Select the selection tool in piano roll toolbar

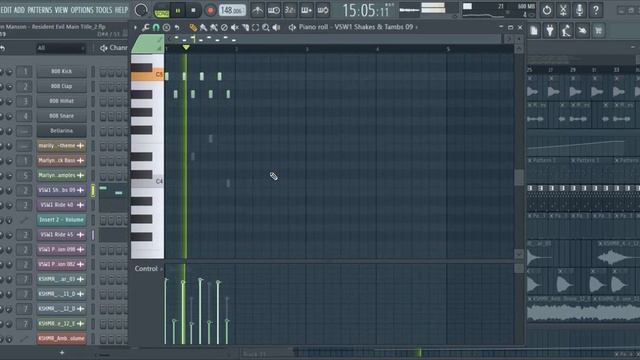(x=256, y=27)
